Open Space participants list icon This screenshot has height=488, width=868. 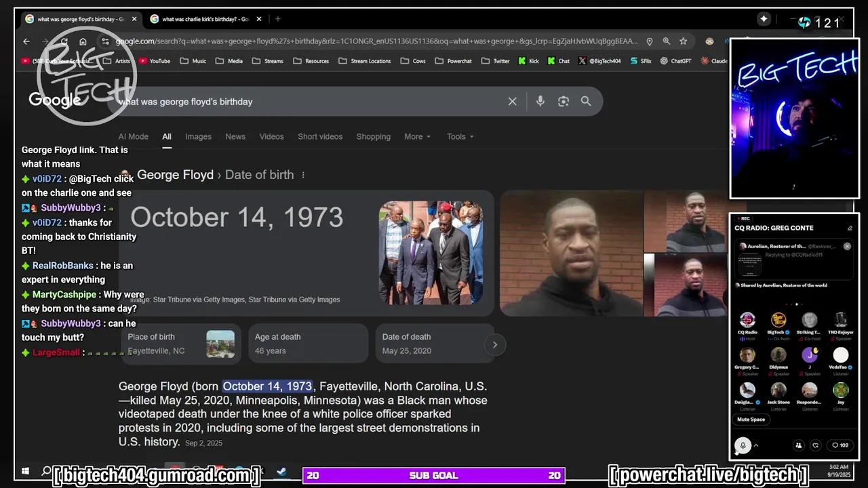[798, 445]
